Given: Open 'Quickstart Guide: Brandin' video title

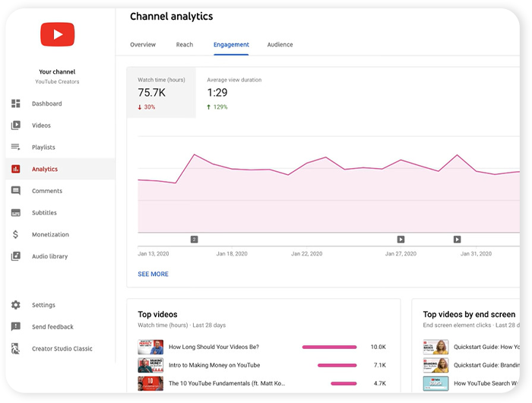Looking at the screenshot, I should point(486,365).
